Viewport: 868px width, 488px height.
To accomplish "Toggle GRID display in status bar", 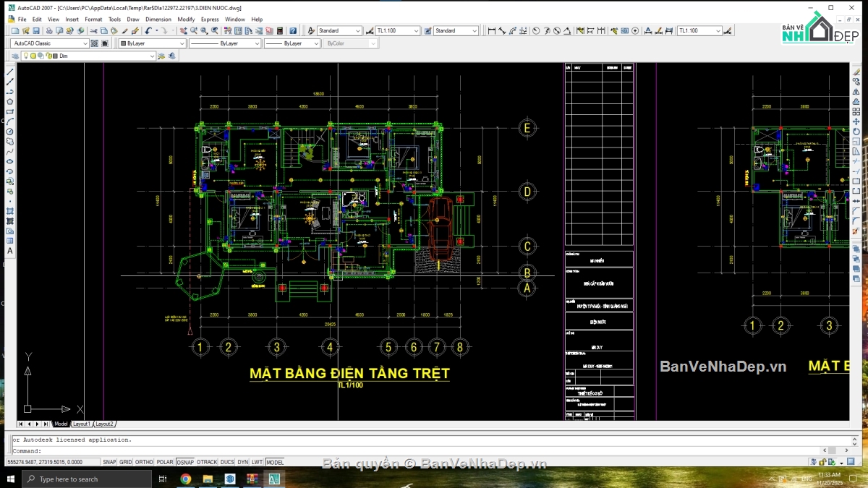I will click(x=126, y=462).
